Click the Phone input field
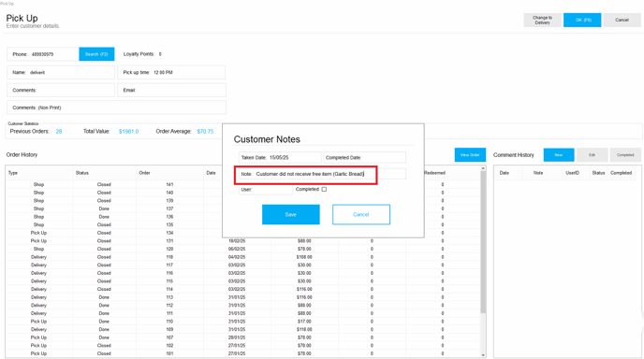 pyautogui.click(x=43, y=54)
